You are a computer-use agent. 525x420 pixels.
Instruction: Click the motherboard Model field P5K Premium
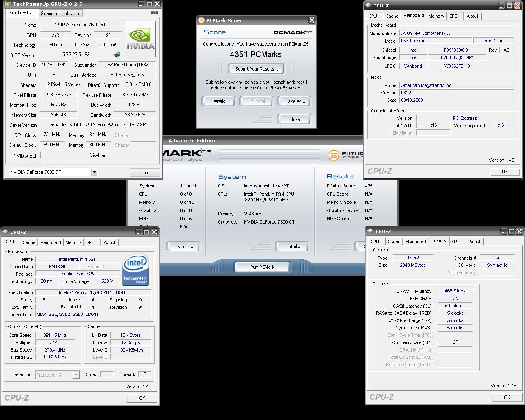(436, 41)
